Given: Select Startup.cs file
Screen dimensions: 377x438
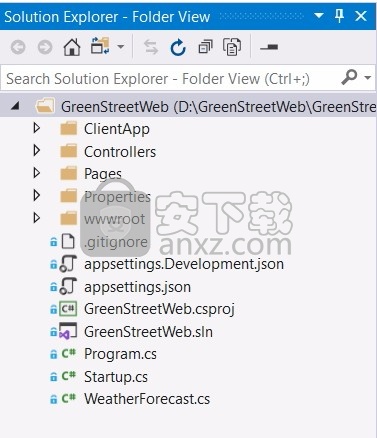Looking at the screenshot, I should point(116,377).
